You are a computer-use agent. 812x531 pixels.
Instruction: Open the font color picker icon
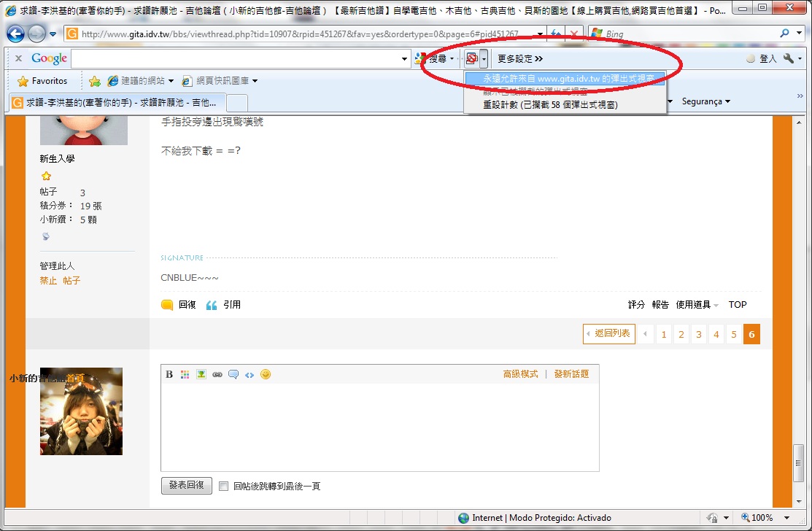pyautogui.click(x=185, y=374)
